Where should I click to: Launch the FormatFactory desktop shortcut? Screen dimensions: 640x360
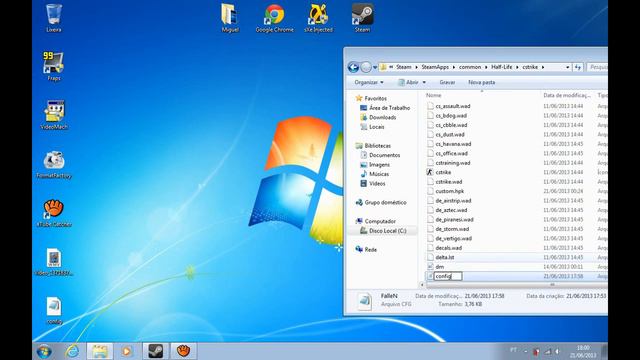pyautogui.click(x=54, y=164)
